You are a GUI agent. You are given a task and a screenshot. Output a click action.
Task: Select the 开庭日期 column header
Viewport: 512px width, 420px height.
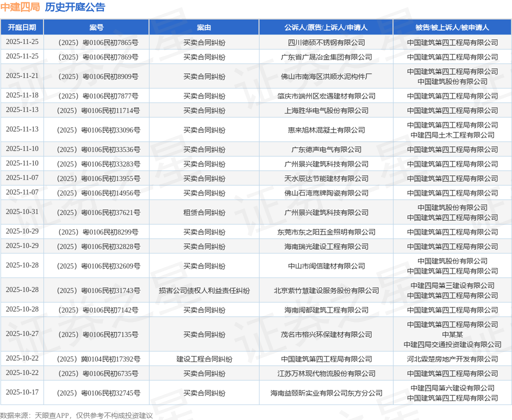pos(22,27)
